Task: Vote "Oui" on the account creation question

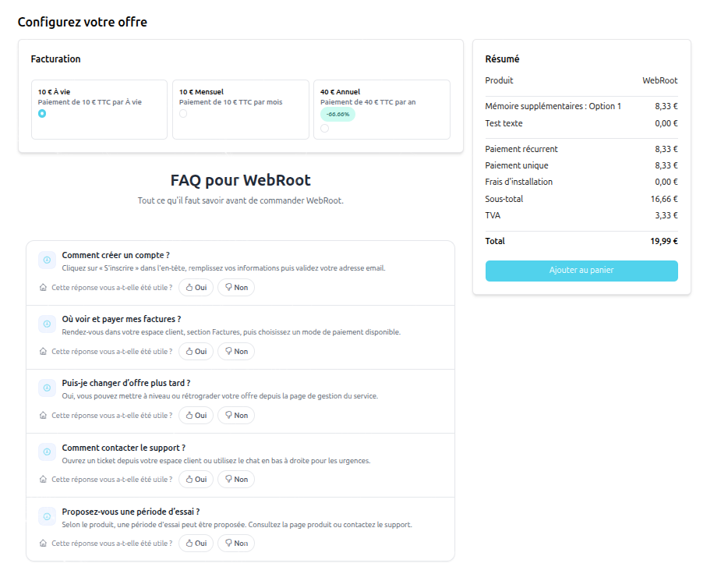Action: pos(196,288)
